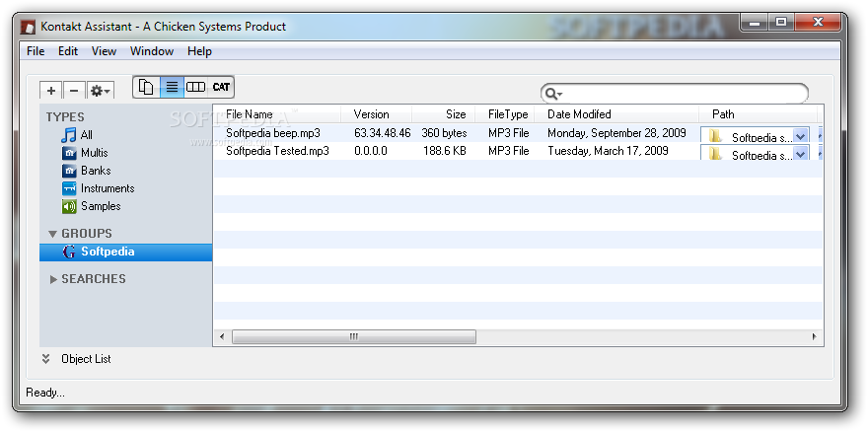Click MP3 File type of Softpedia Tested.mp3

tap(509, 151)
